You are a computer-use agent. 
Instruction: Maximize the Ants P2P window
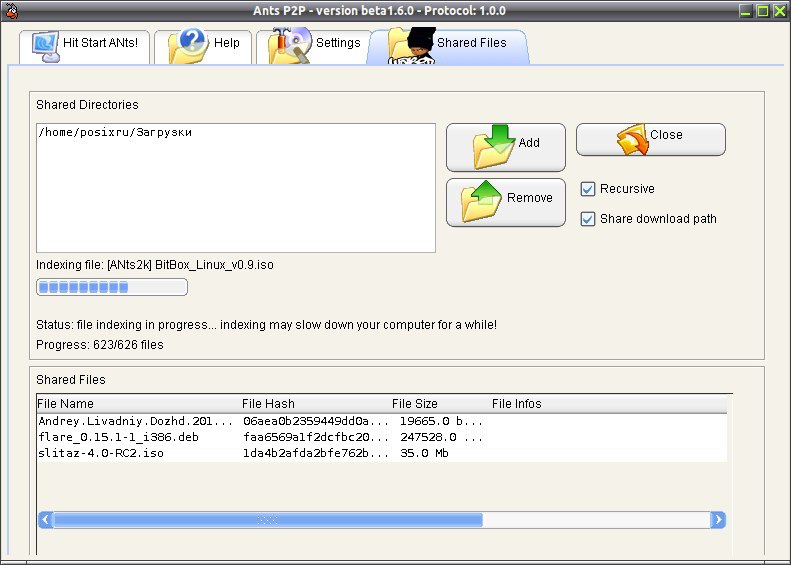pyautogui.click(x=763, y=11)
